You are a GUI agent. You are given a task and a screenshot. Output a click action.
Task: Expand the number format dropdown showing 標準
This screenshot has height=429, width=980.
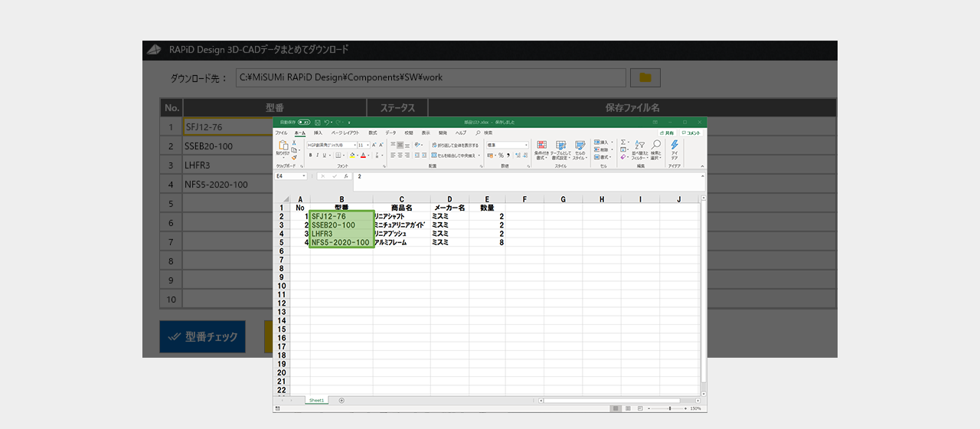pyautogui.click(x=526, y=145)
